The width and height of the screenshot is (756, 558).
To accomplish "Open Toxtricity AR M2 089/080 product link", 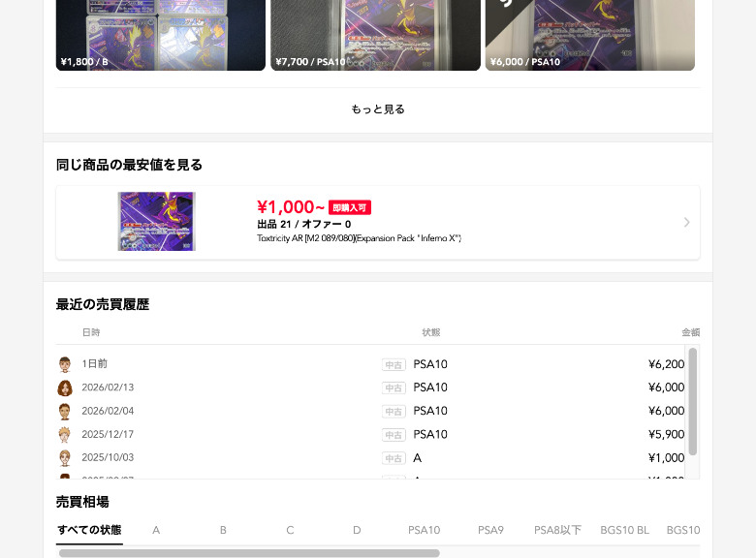I will (359, 238).
